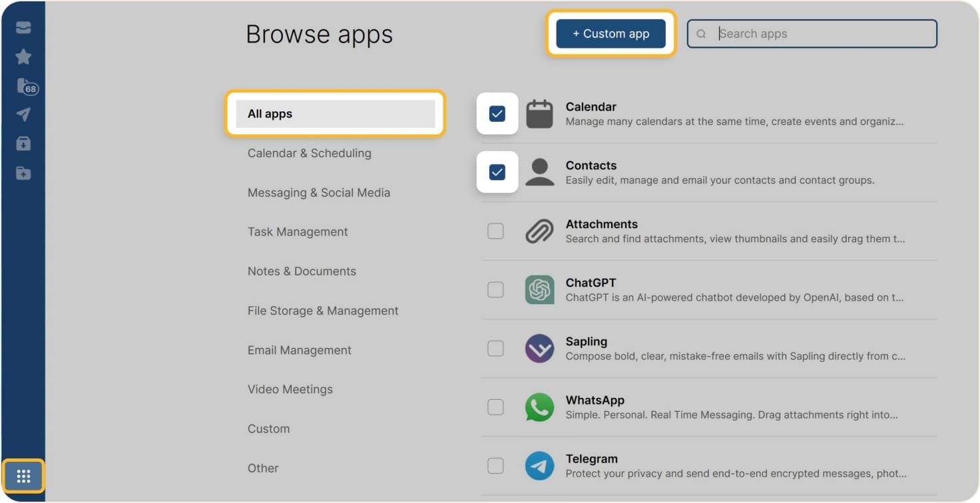Choose File Storage & Management category
The width and height of the screenshot is (980, 503).
pos(323,311)
